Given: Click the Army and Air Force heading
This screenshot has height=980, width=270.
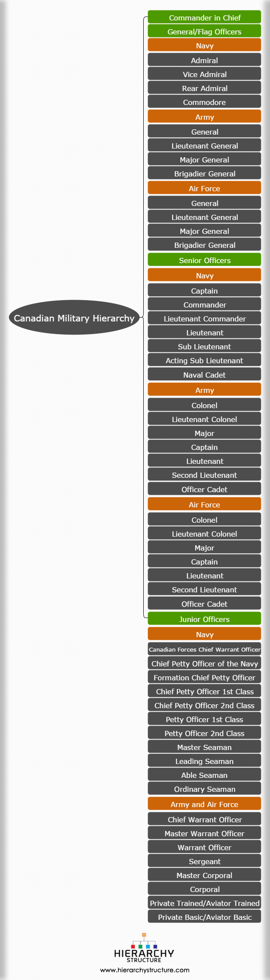Looking at the screenshot, I should pos(204,804).
